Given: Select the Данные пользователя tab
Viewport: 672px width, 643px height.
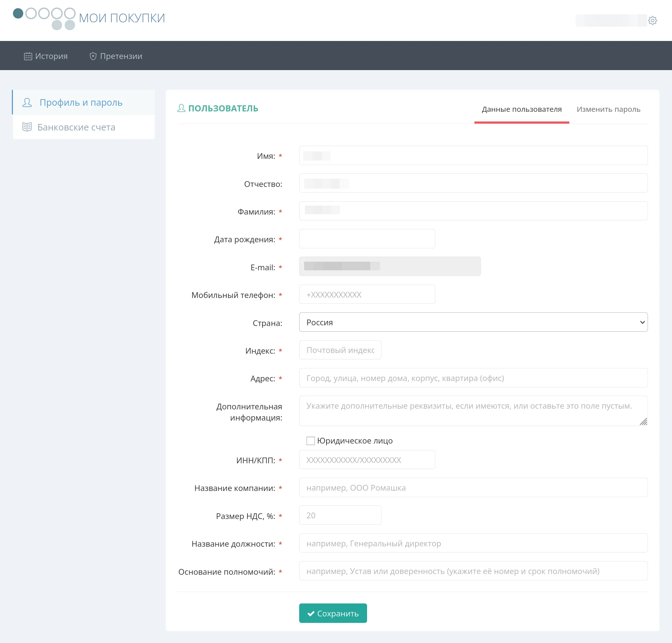Looking at the screenshot, I should [x=522, y=109].
